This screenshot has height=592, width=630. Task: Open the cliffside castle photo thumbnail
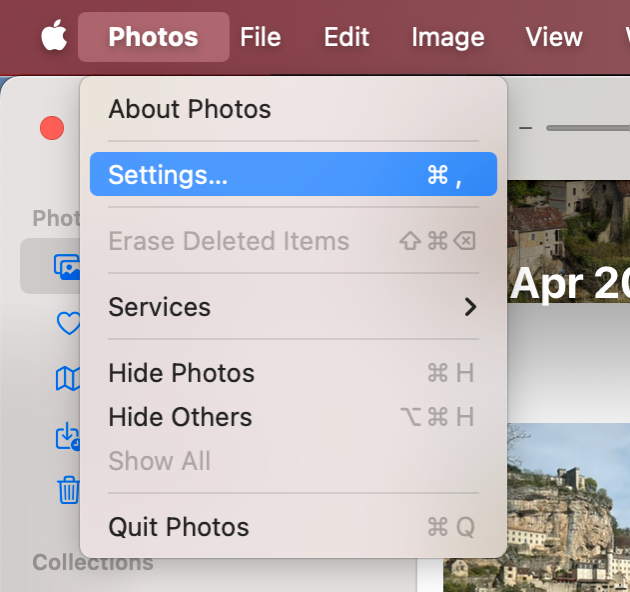pos(569,507)
